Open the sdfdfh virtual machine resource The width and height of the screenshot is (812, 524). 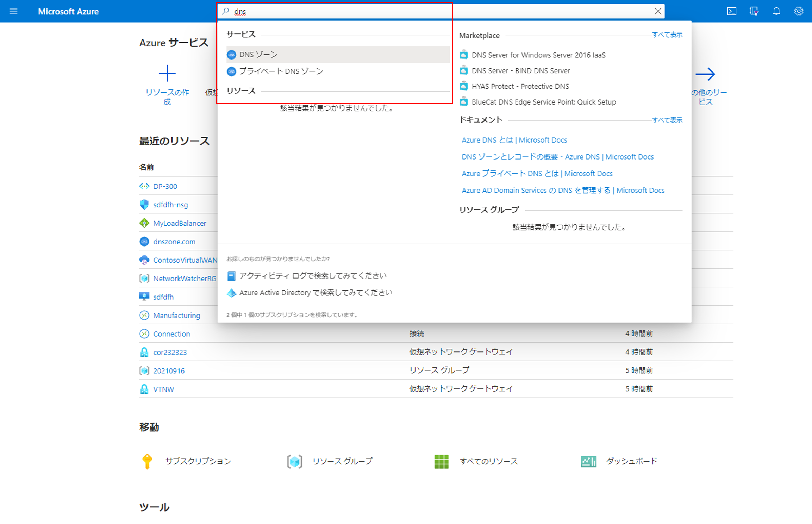[x=163, y=297]
